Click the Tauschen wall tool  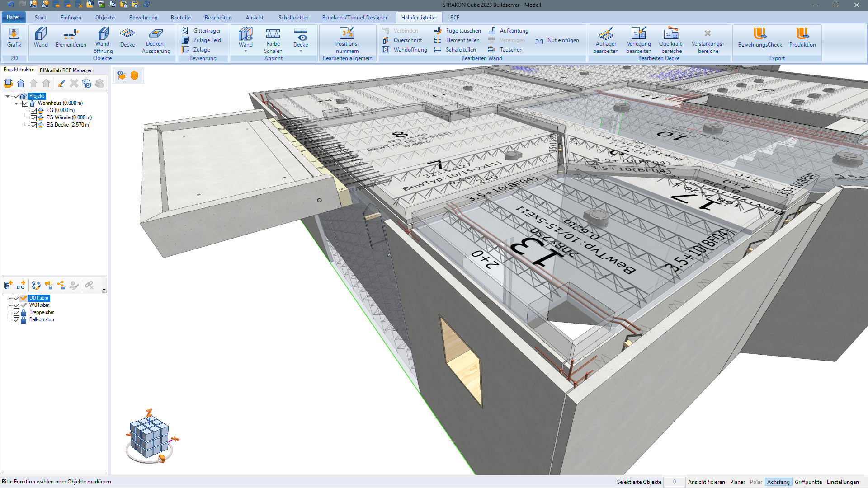[x=505, y=50]
